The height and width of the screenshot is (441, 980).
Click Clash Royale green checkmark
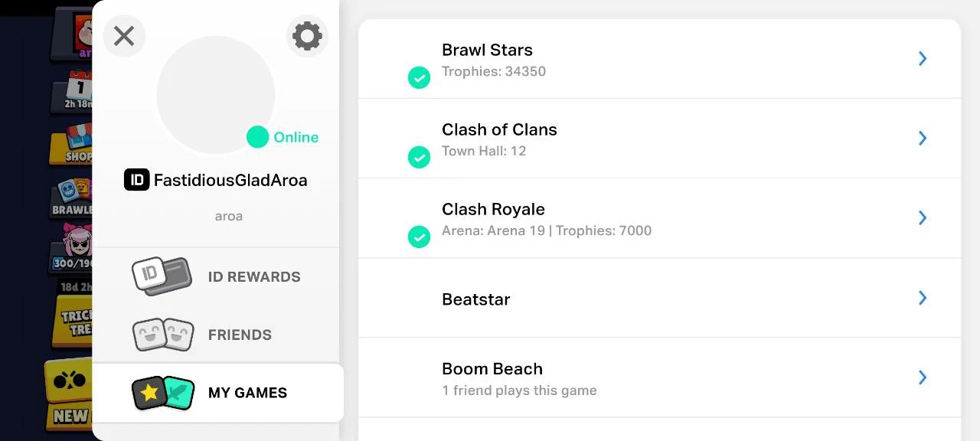click(419, 237)
